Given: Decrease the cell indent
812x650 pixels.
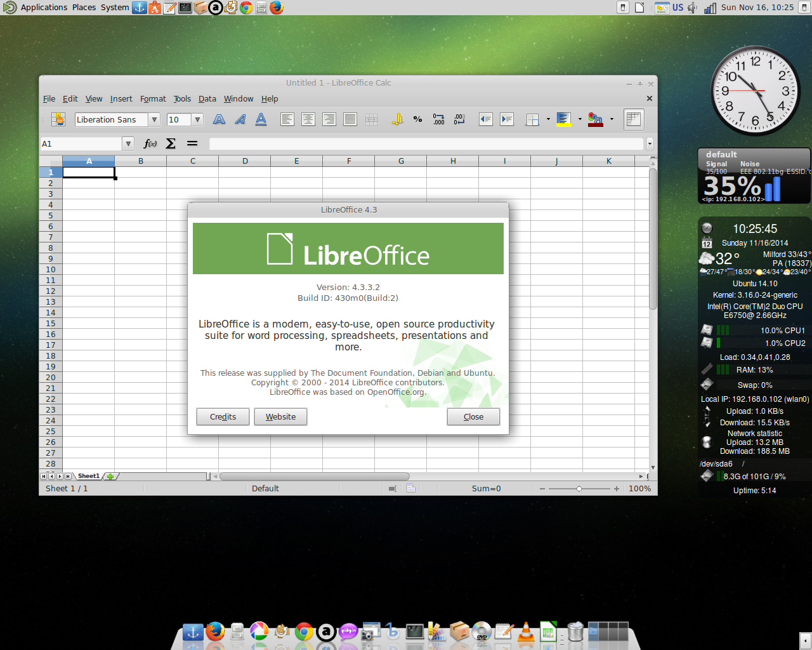Looking at the screenshot, I should click(486, 119).
